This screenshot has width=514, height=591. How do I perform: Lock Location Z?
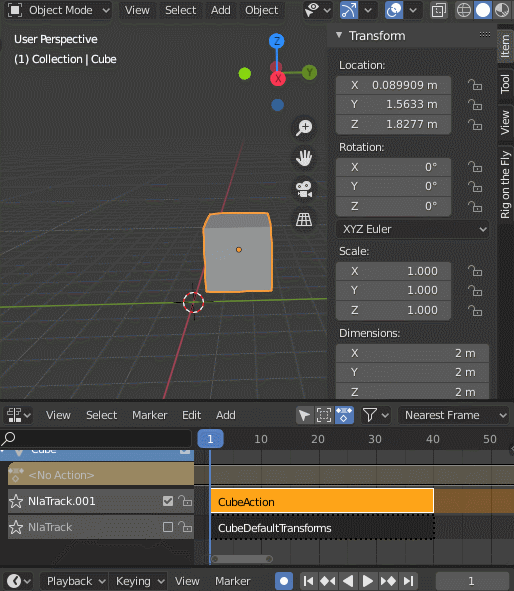click(475, 124)
